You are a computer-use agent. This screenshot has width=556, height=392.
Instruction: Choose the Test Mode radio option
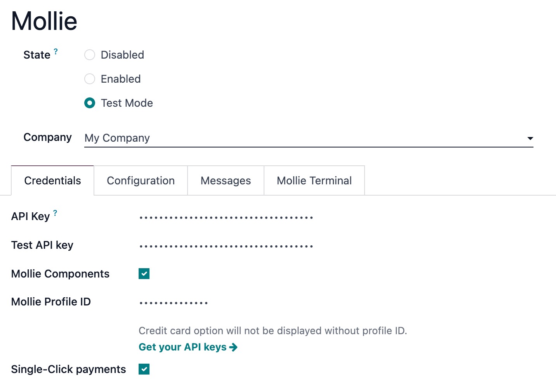90,103
